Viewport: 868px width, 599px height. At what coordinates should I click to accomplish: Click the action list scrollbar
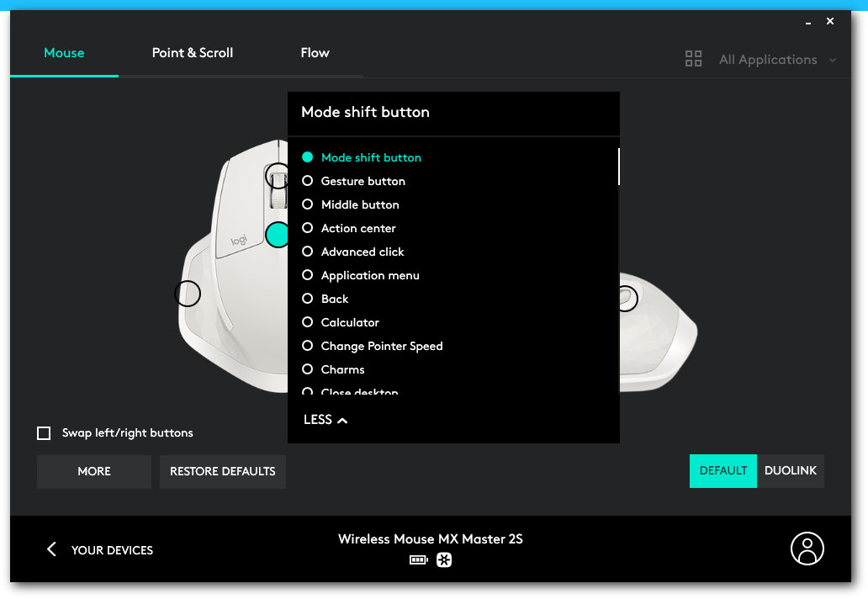click(x=618, y=166)
